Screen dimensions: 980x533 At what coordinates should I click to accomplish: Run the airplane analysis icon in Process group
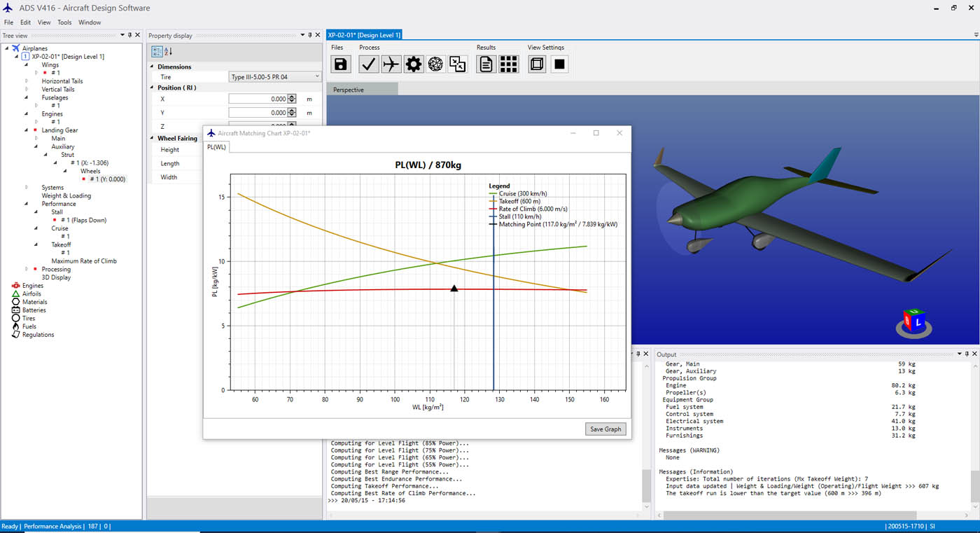[391, 64]
